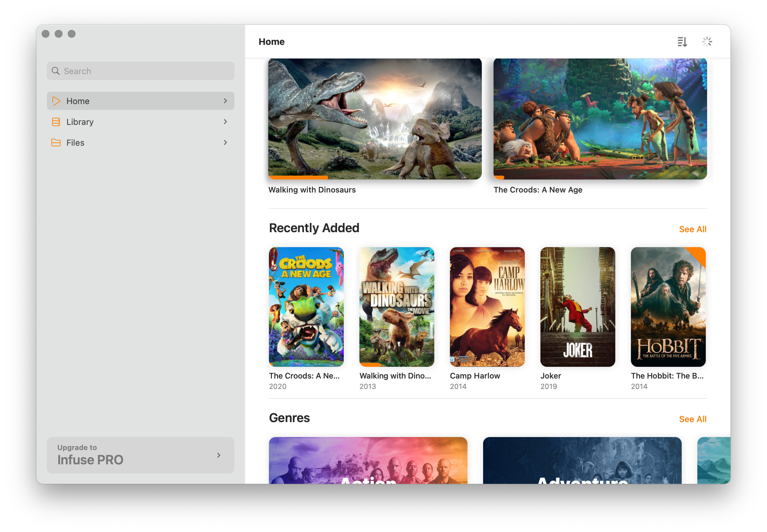
Task: Click the Files folder icon in sidebar
Action: (x=56, y=143)
